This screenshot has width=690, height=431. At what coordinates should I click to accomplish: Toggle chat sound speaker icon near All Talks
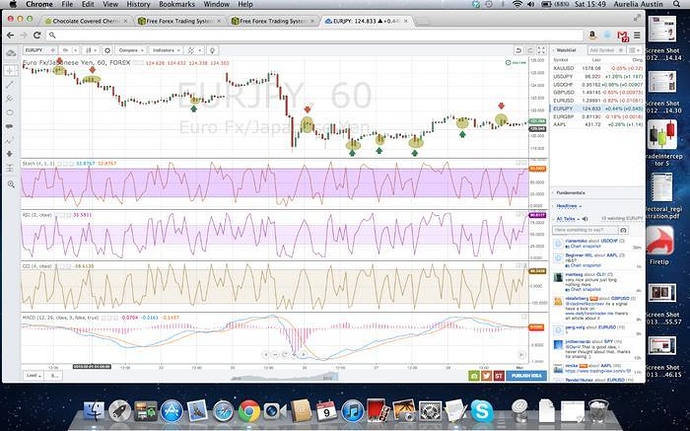click(585, 218)
